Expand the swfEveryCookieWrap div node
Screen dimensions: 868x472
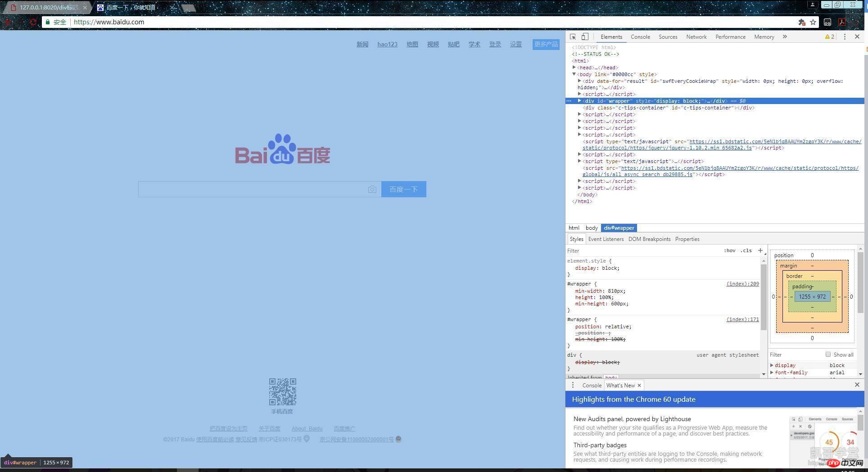click(579, 81)
